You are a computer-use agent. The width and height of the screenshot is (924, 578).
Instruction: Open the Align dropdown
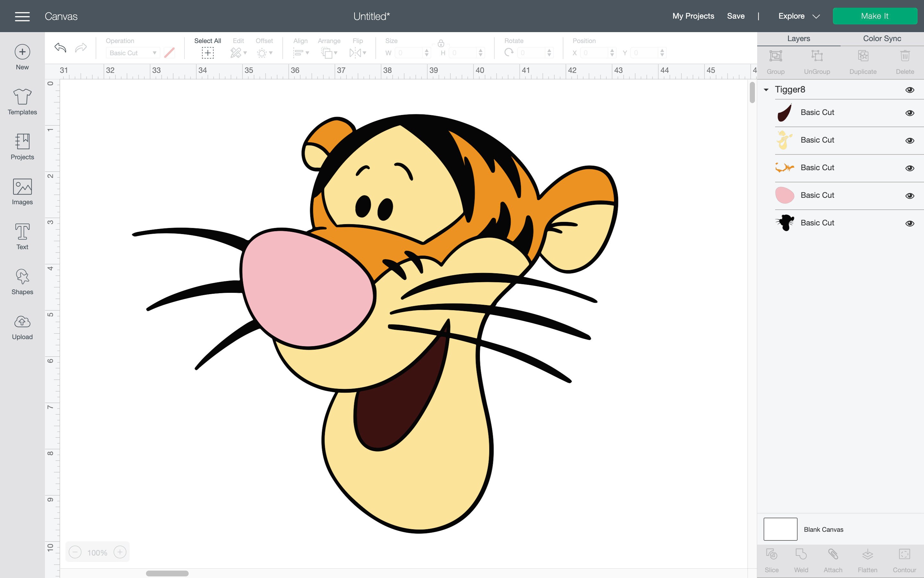(x=301, y=53)
